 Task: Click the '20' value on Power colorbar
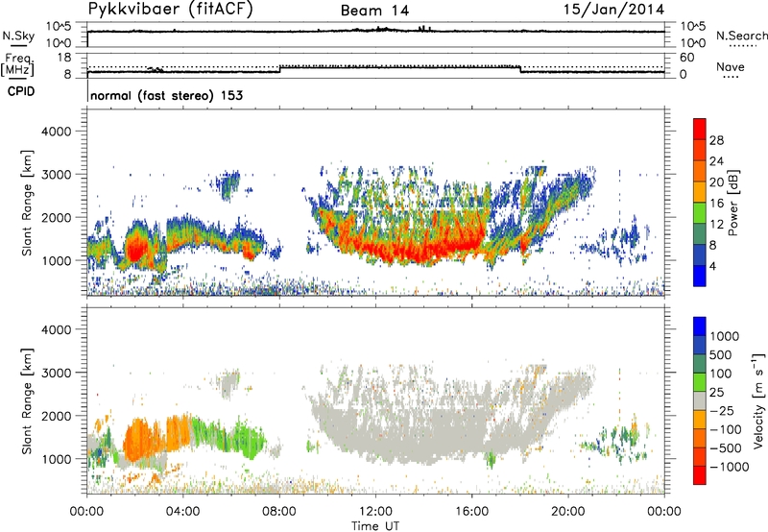point(716,182)
